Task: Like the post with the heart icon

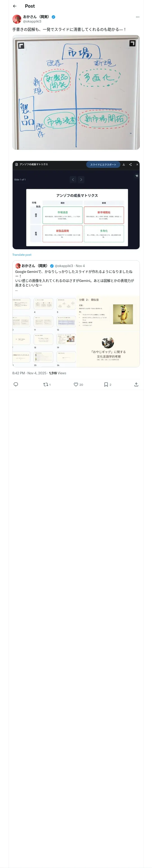Action: [76, 384]
